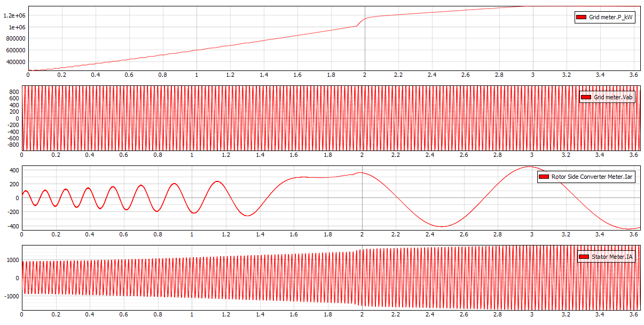644x325 pixels.
Task: Select the Stator Meter.IA legend text
Action: [x=611, y=257]
